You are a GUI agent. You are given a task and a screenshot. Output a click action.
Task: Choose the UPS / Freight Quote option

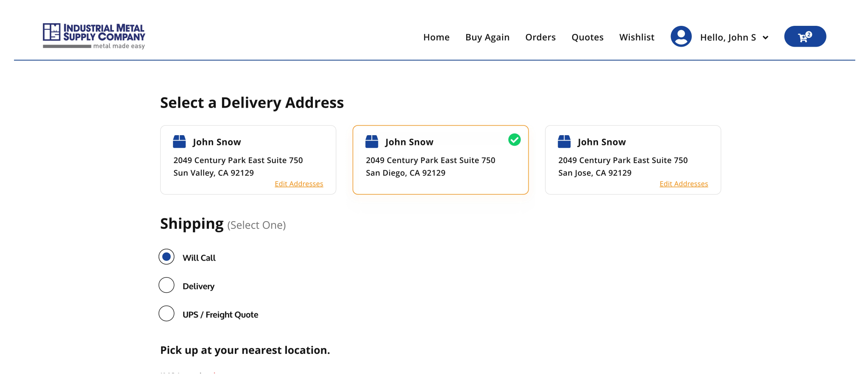167,314
